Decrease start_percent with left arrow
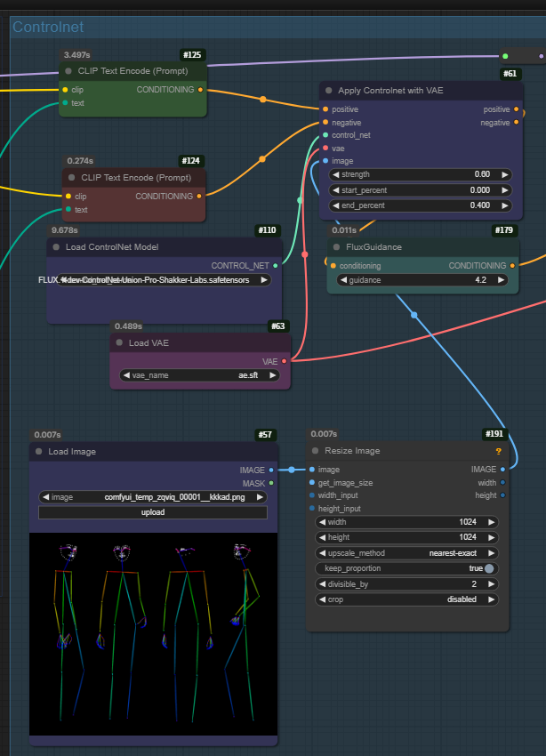 (336, 190)
